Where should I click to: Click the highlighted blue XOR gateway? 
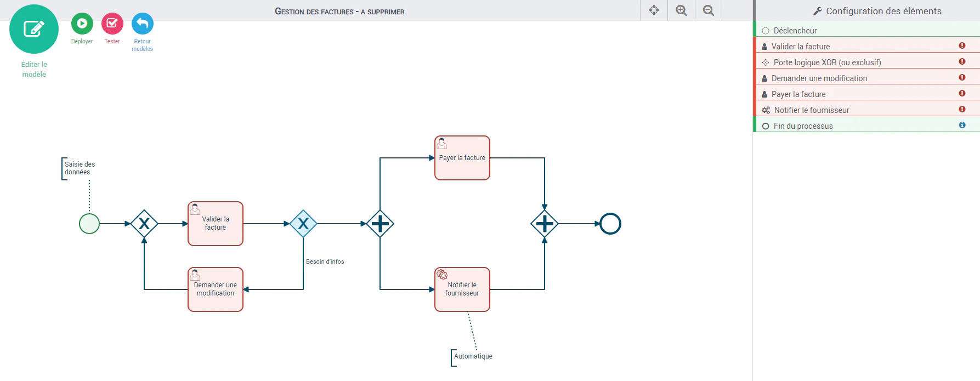pyautogui.click(x=303, y=224)
